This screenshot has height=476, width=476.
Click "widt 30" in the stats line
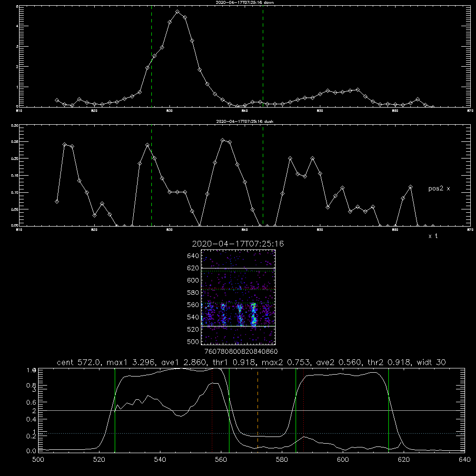[x=431, y=362]
